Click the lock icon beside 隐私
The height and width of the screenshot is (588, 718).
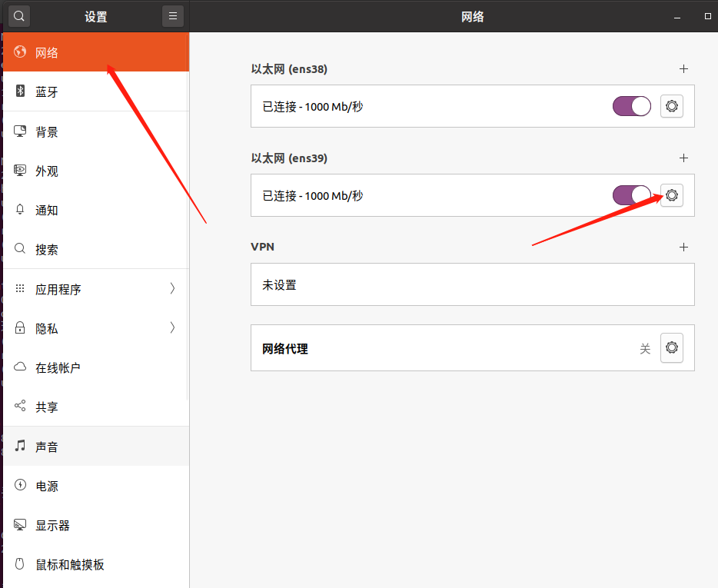(20, 328)
